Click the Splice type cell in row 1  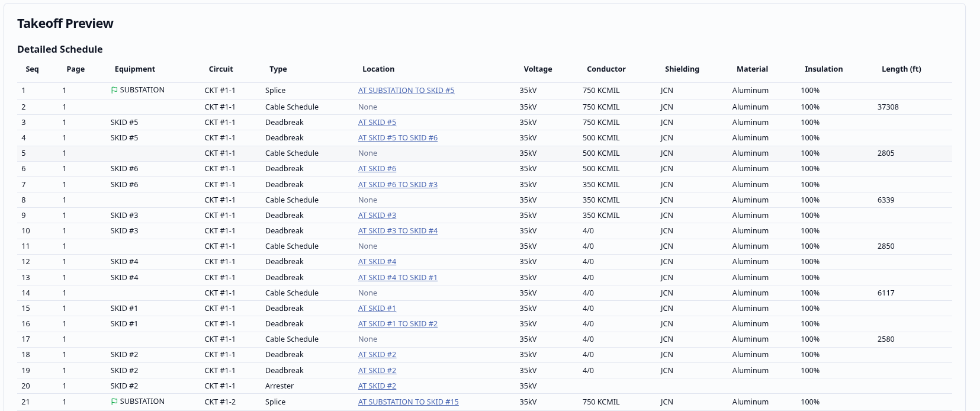click(275, 91)
